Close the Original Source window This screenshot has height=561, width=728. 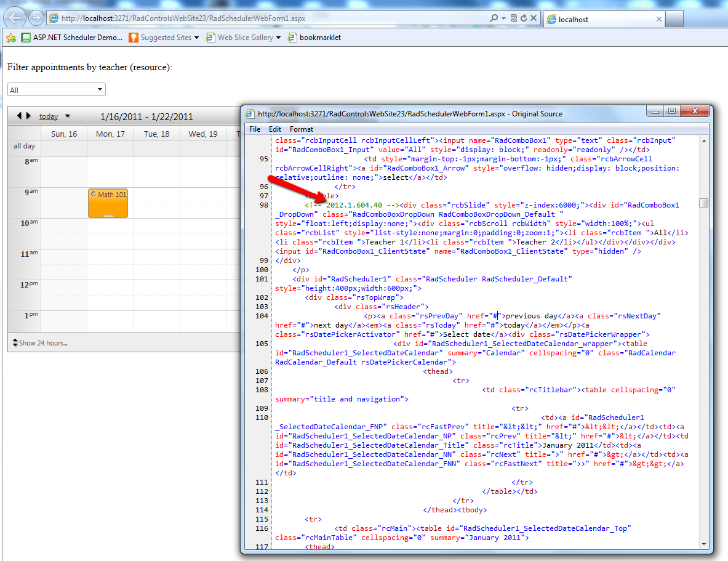pos(695,111)
